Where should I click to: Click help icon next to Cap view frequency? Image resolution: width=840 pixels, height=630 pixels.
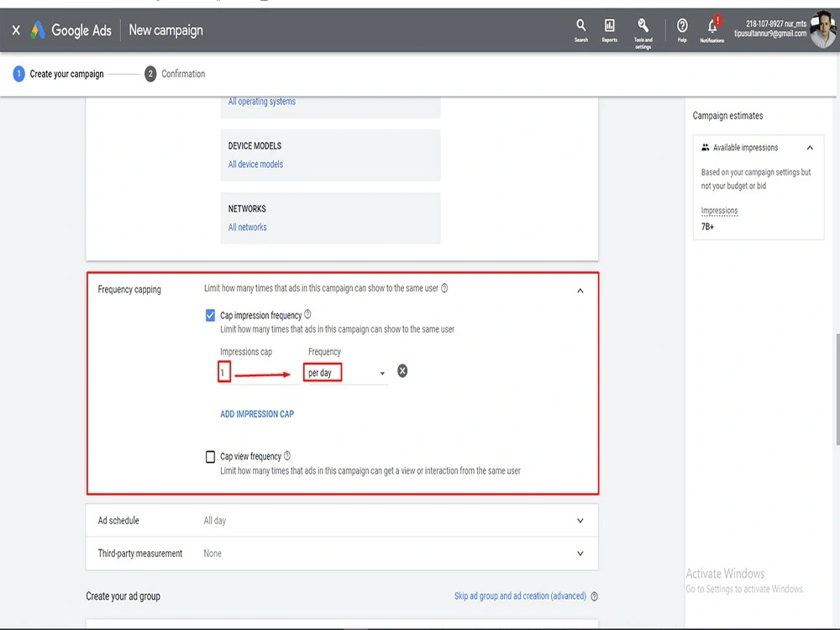tap(287, 455)
